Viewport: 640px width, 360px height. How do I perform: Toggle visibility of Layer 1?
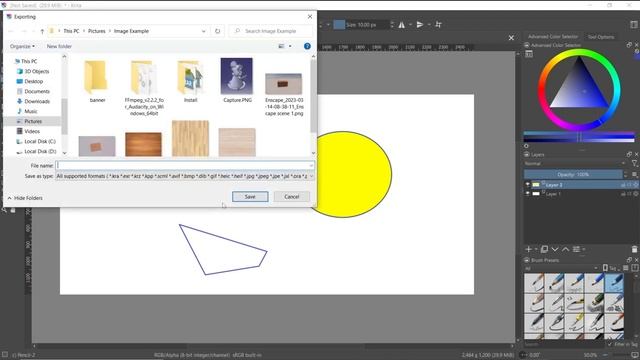point(527,194)
